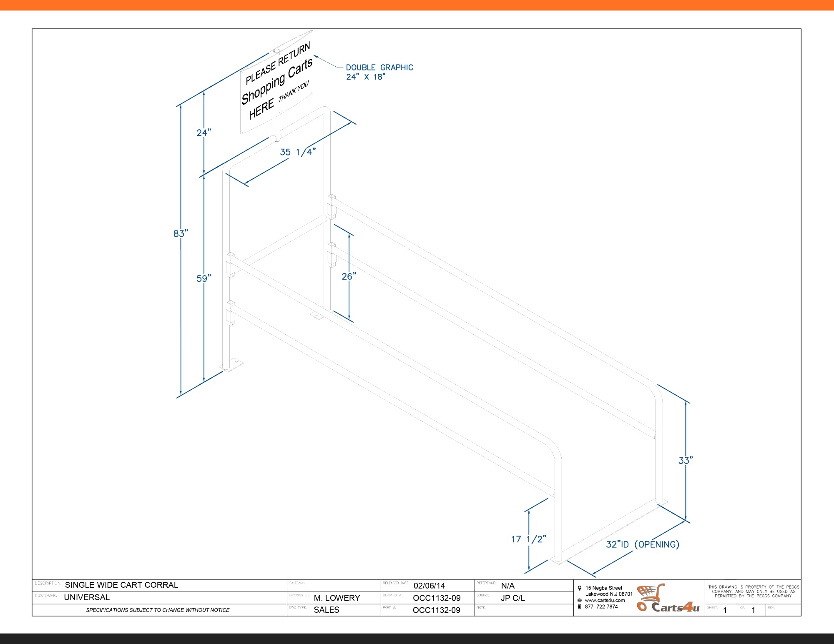Image resolution: width=834 pixels, height=644 pixels.
Task: Click the drawing number OCC1132-09 field
Action: pos(437,598)
